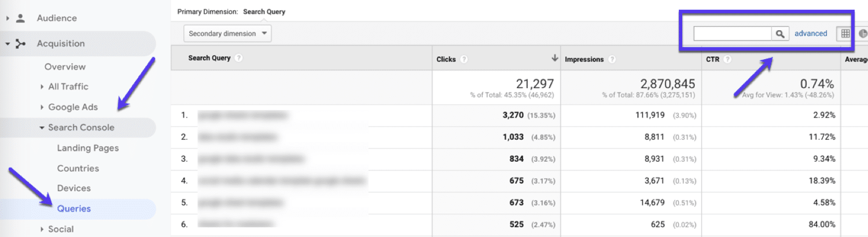Open the Queries report
Viewport: 868px width, 237px height.
point(74,209)
